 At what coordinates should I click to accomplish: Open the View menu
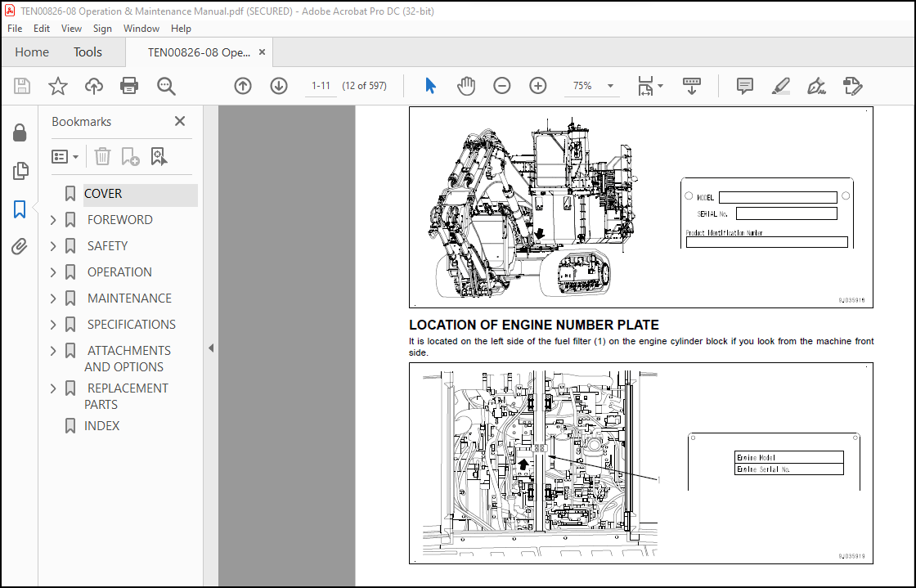(x=71, y=28)
